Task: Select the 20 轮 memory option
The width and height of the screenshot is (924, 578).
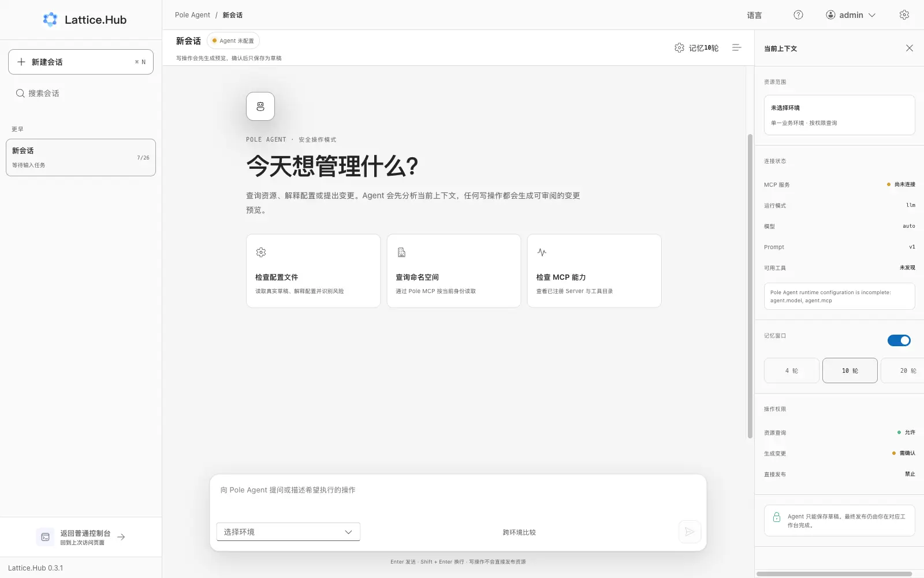Action: click(x=903, y=370)
